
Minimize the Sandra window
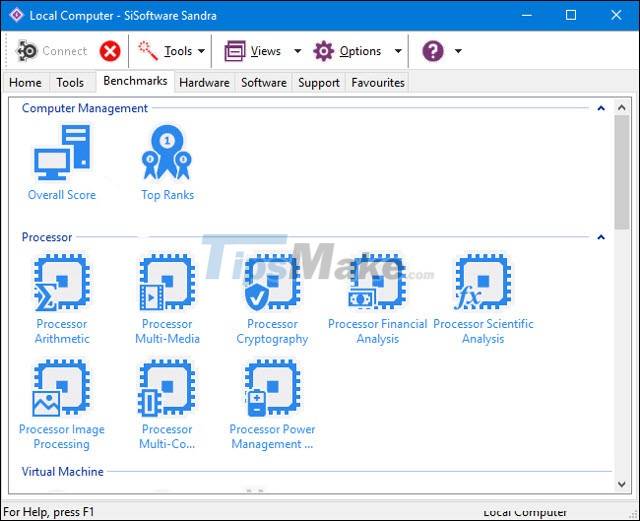527,16
